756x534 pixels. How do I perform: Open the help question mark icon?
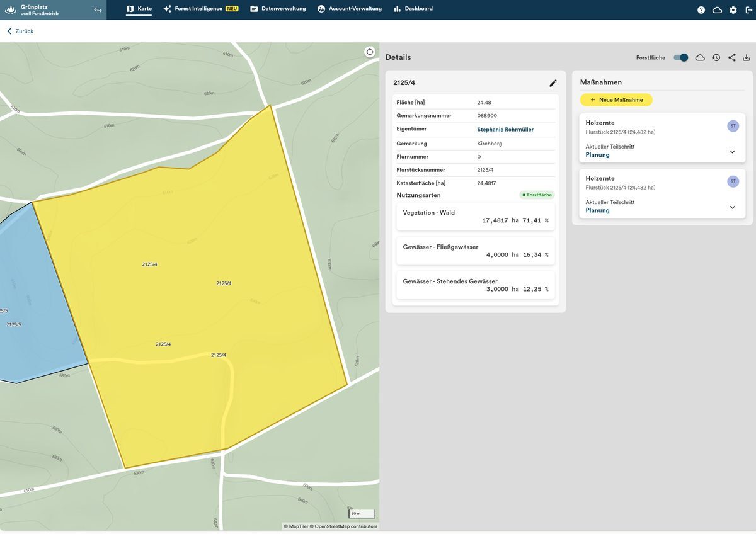click(x=701, y=10)
